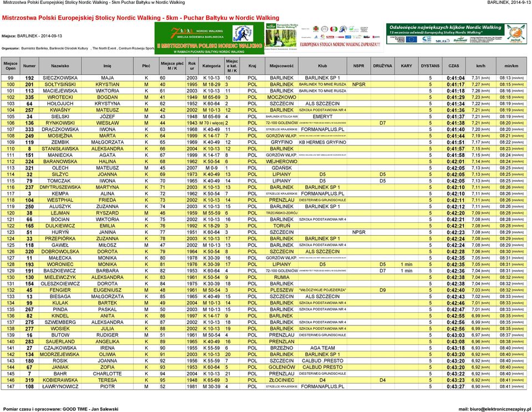The width and height of the screenshot is (532, 412).
Task: Click the 'DYSTANS' column header
Action: point(430,66)
